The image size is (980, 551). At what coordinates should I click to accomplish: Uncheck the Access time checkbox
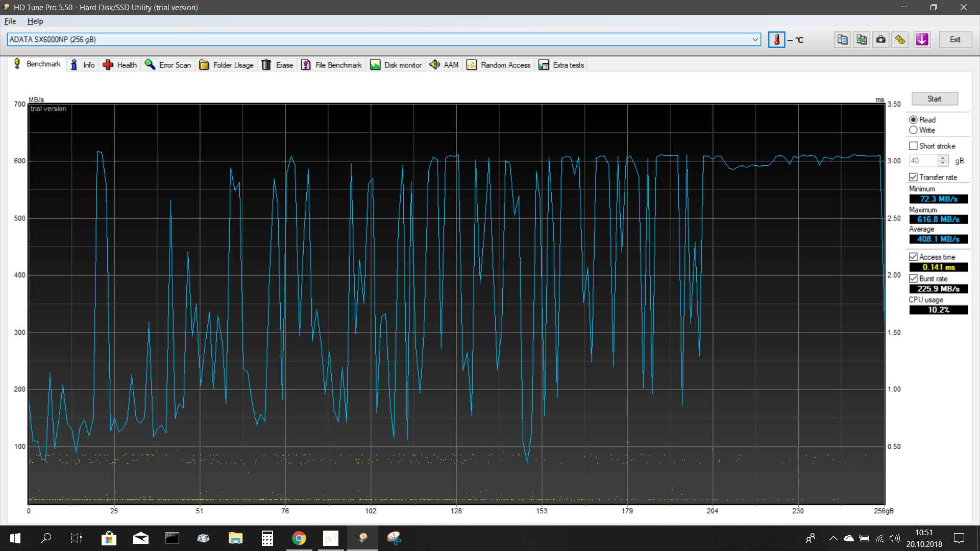click(x=913, y=257)
